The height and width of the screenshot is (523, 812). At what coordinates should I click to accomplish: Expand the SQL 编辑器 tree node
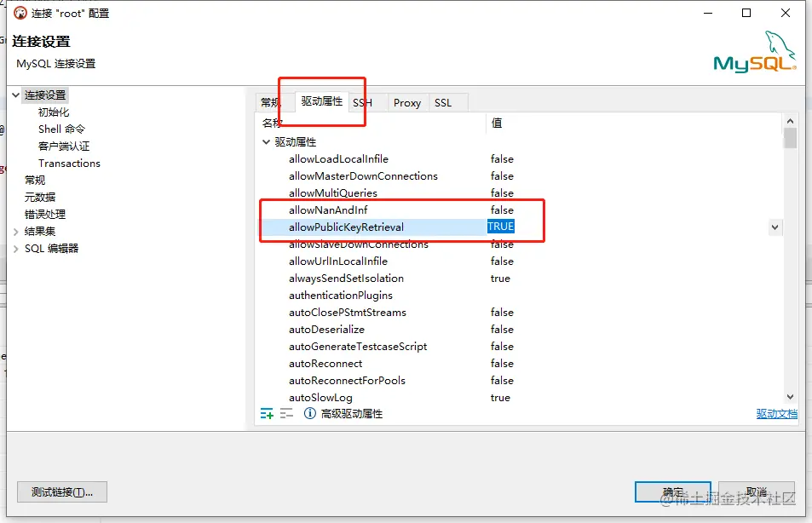click(x=16, y=249)
